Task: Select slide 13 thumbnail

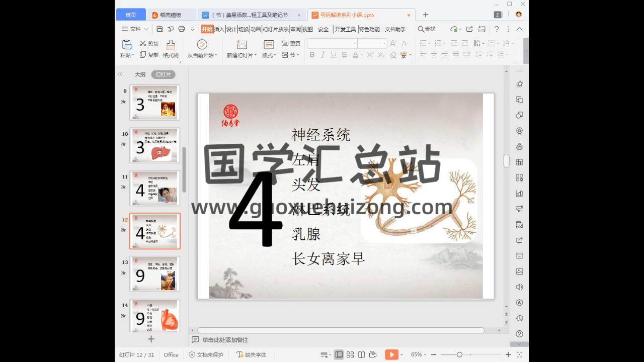Action: (x=154, y=274)
